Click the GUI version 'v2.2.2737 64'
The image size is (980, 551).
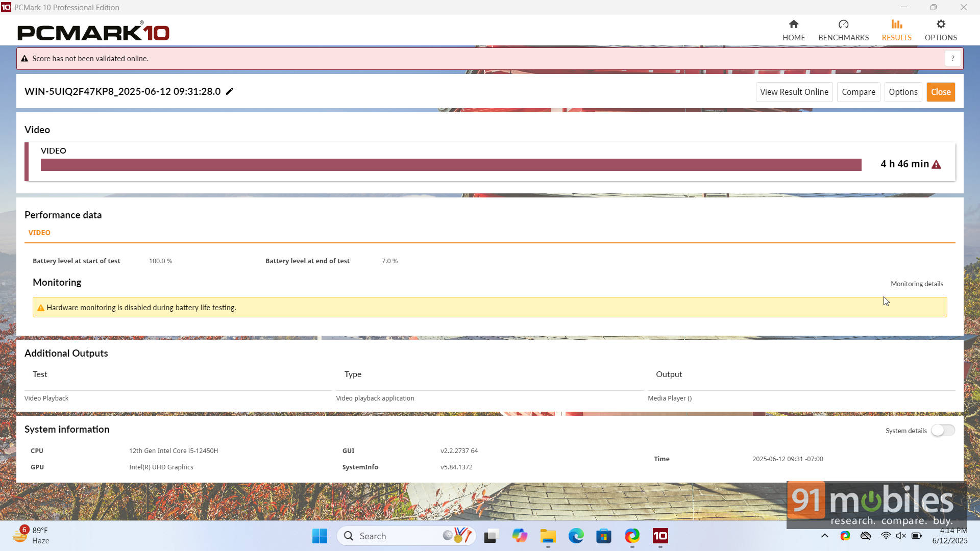point(459,451)
